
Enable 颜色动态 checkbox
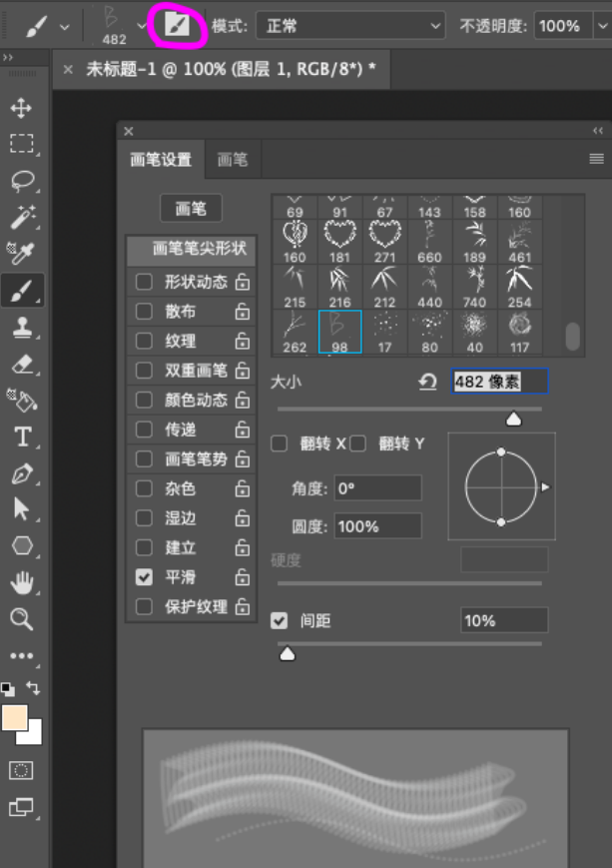point(144,400)
